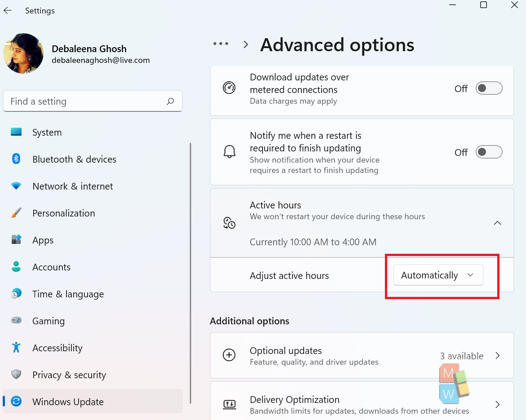Click the Optional updates title
Image resolution: width=526 pixels, height=420 pixels.
click(x=286, y=350)
